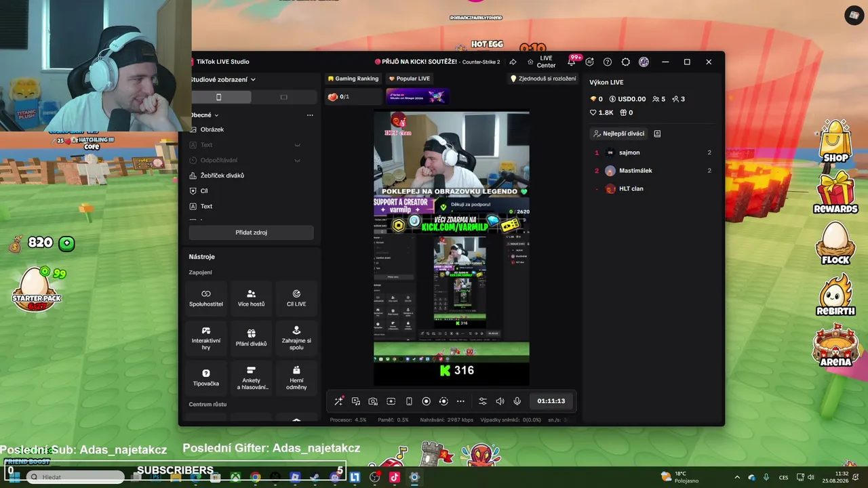This screenshot has height=488, width=868.
Task: Click the green plus next to 820 coins
Action: (66, 243)
